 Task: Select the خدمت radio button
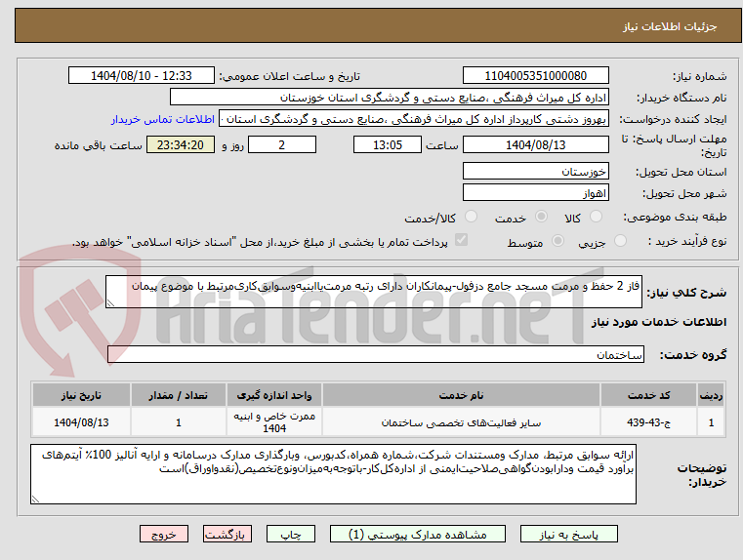(x=541, y=217)
